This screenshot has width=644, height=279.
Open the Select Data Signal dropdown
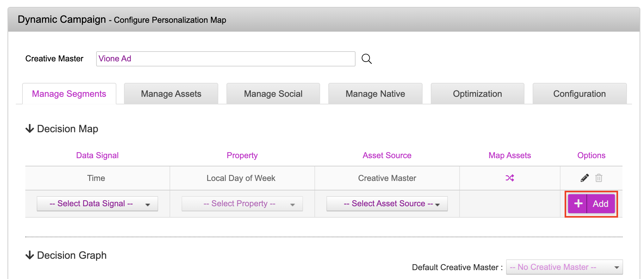coord(97,204)
